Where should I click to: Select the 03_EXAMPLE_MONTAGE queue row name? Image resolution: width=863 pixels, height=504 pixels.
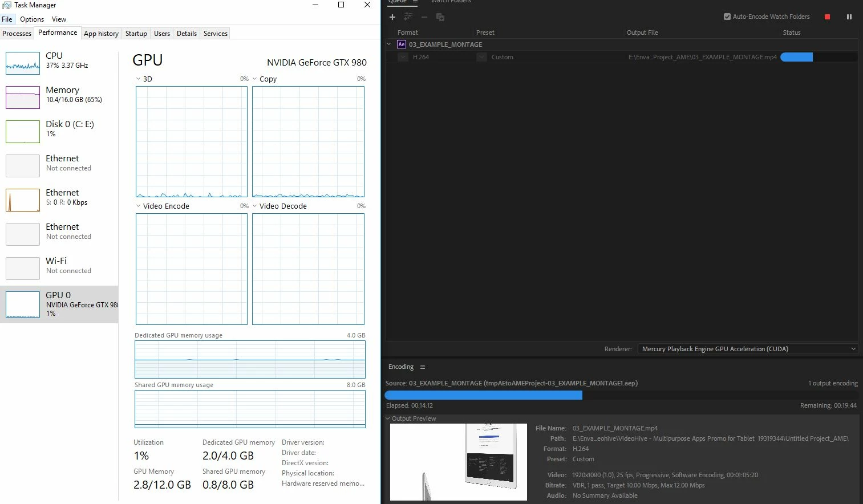[445, 44]
